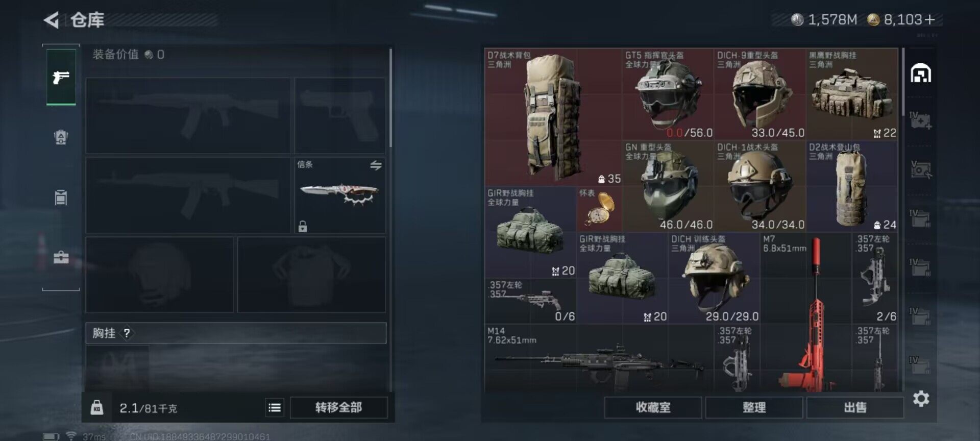Select the 怀表 pocket watch item
980x441 pixels.
(599, 209)
